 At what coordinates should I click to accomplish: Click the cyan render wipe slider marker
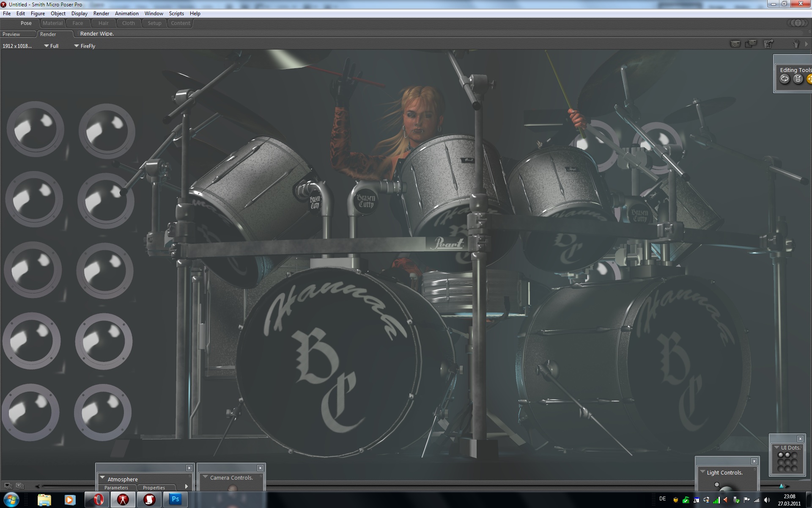pyautogui.click(x=781, y=486)
